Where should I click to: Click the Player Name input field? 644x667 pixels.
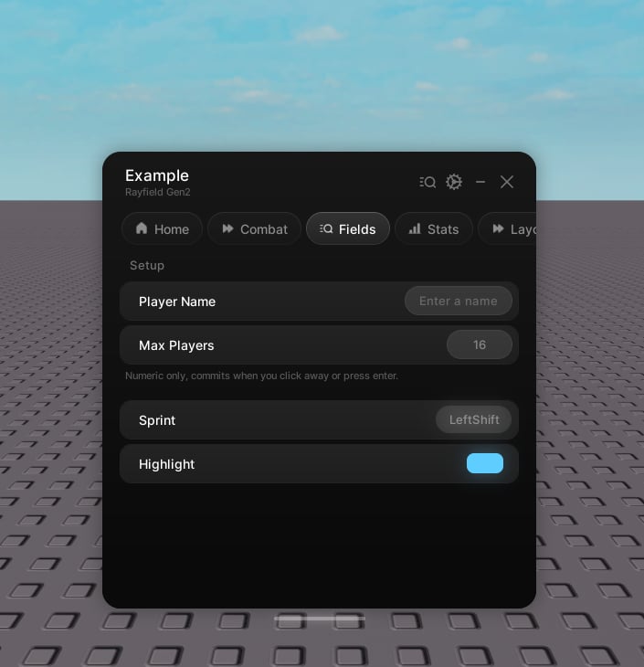459,302
